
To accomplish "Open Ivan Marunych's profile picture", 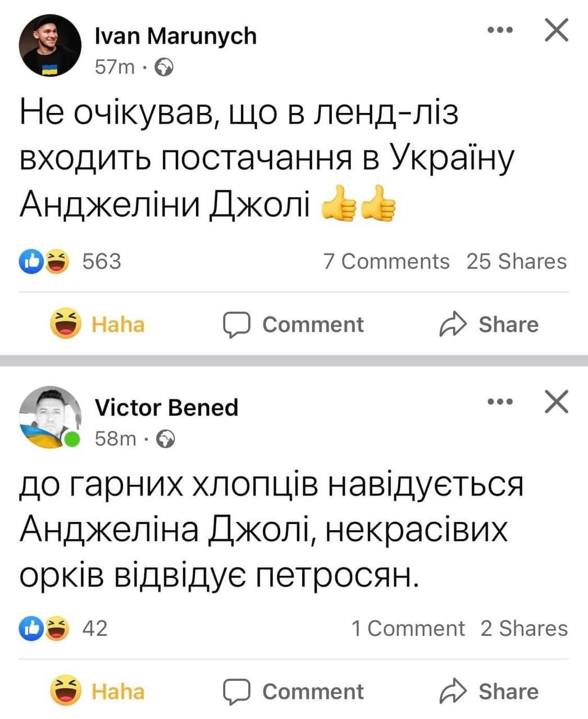I will pos(51,45).
